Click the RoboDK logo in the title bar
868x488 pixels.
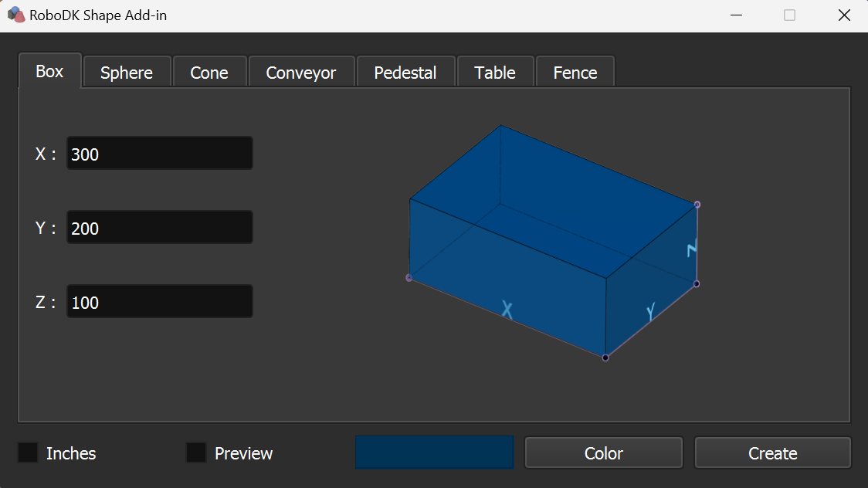[x=15, y=15]
